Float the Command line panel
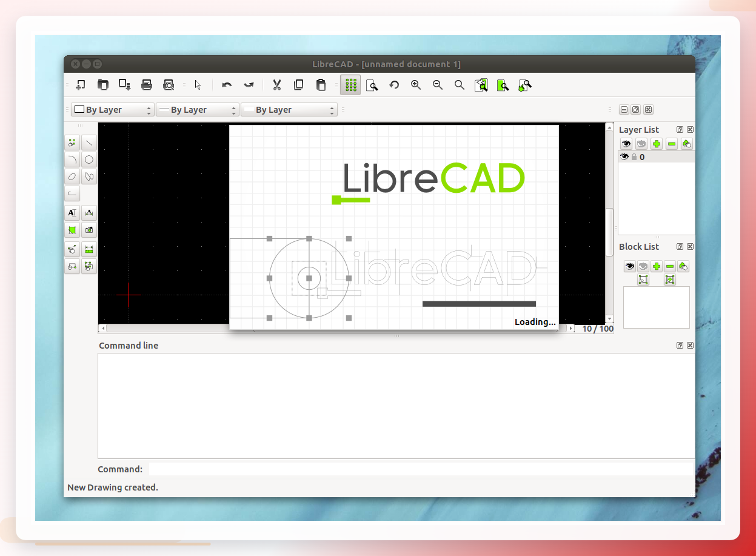 (680, 346)
